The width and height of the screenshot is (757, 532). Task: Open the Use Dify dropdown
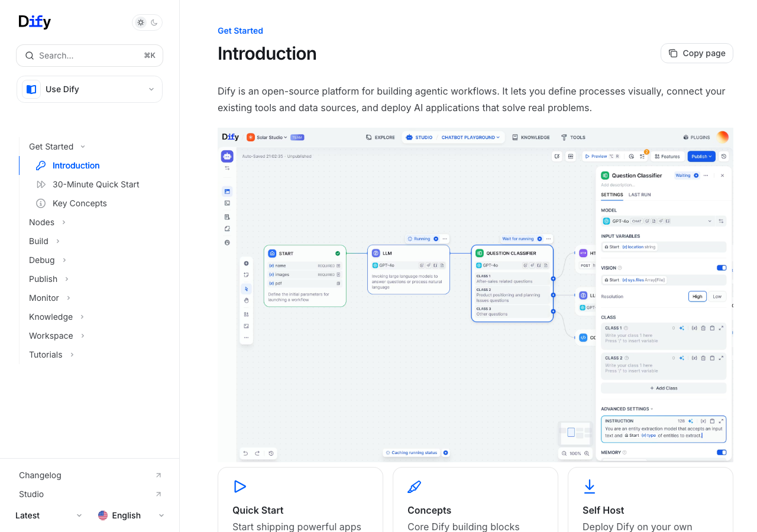point(89,89)
